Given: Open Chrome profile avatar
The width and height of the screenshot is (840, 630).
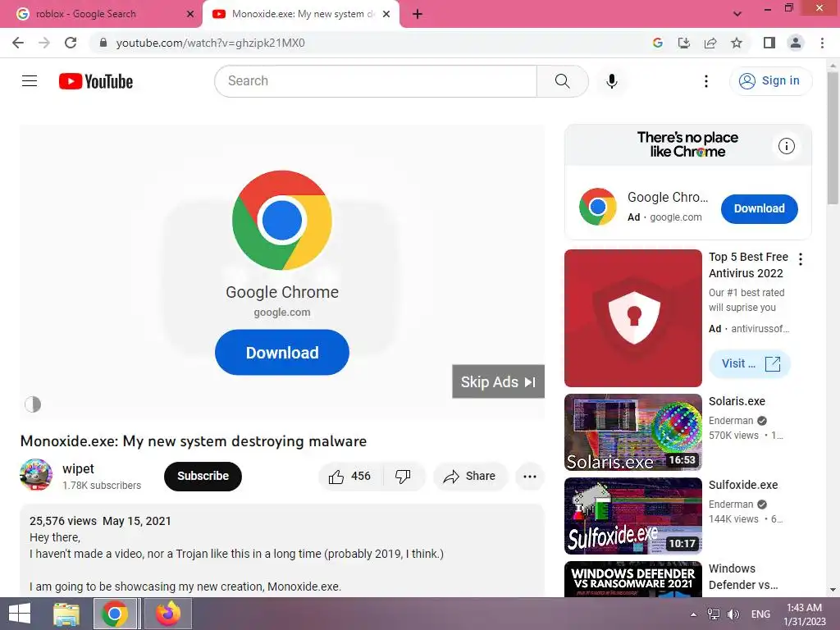Looking at the screenshot, I should pos(796,43).
